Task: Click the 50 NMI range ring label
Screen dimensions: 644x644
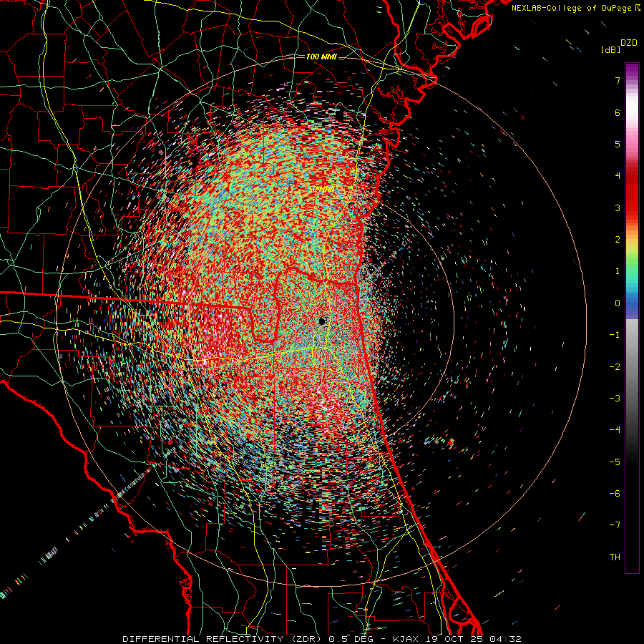Action: point(321,190)
